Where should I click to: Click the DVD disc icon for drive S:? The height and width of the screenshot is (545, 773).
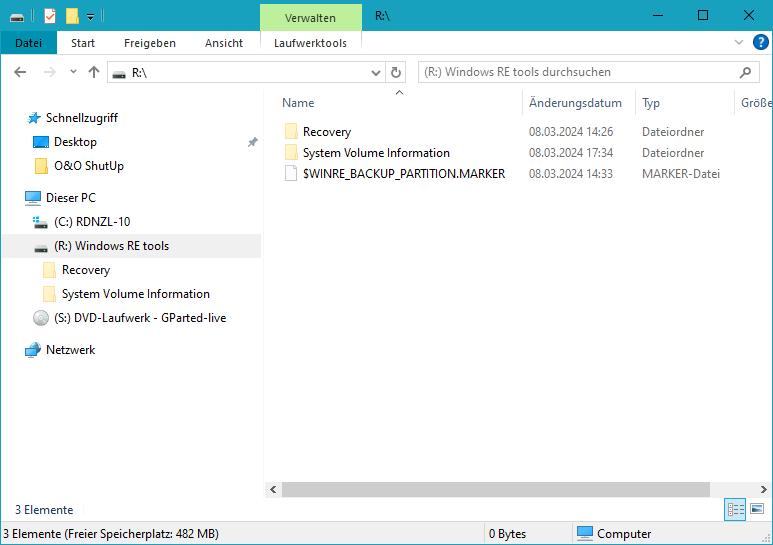[40, 318]
